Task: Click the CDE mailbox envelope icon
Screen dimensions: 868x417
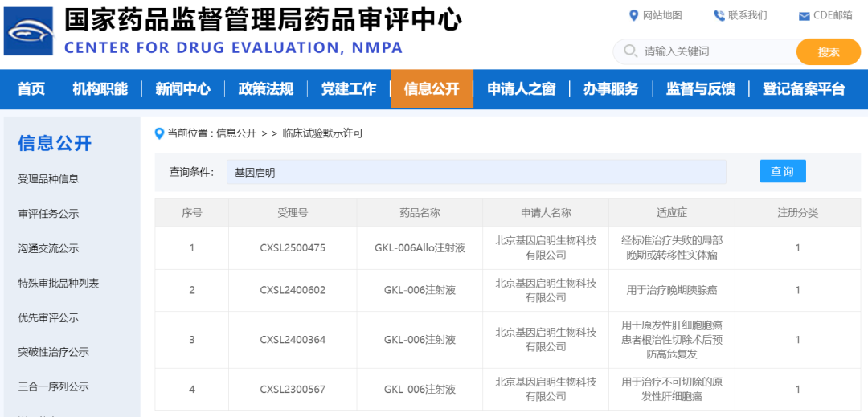Action: [805, 17]
